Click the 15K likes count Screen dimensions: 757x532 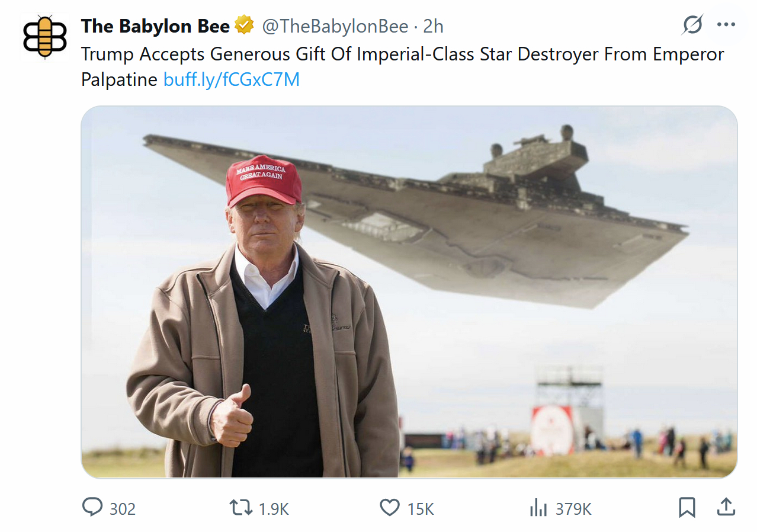click(421, 509)
